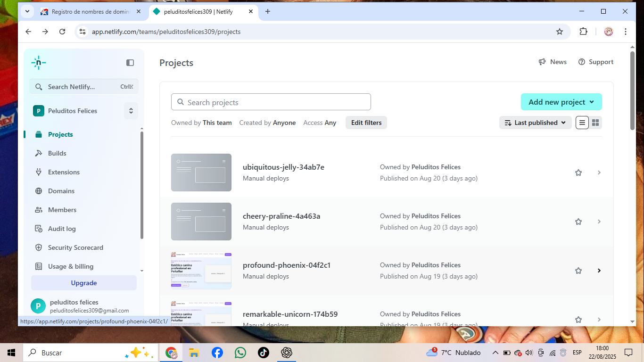The width and height of the screenshot is (644, 362).
Task: Click the Windows taskbar Buscar search box
Action: coord(90,353)
